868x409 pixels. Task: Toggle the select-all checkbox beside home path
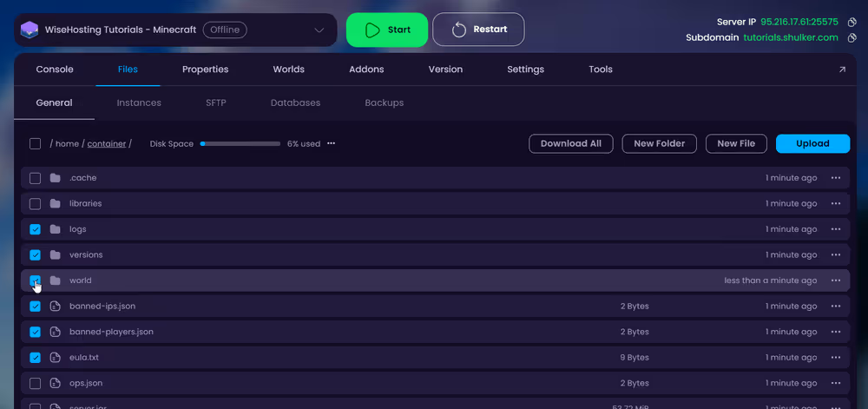pos(36,144)
